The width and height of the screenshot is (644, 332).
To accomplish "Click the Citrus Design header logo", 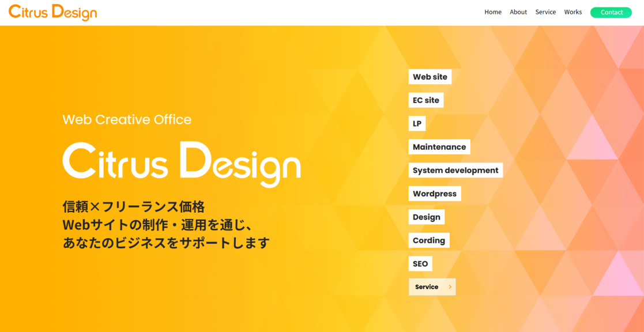I will point(52,12).
